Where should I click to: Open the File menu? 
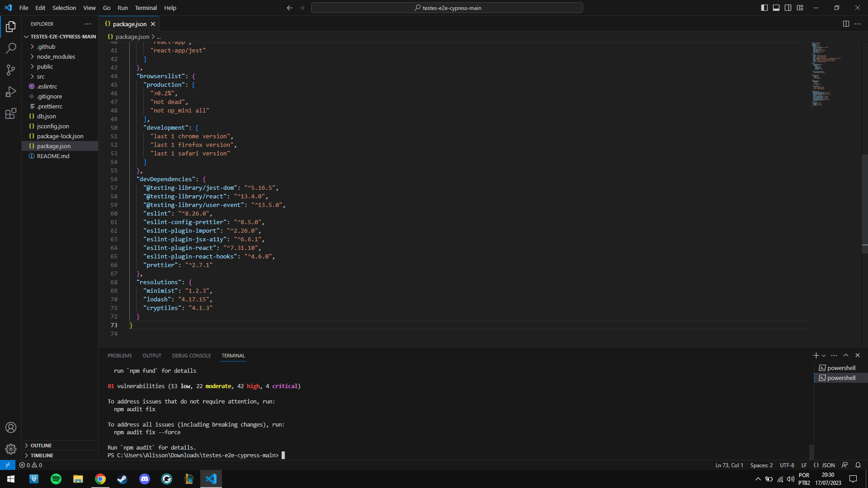coord(24,8)
